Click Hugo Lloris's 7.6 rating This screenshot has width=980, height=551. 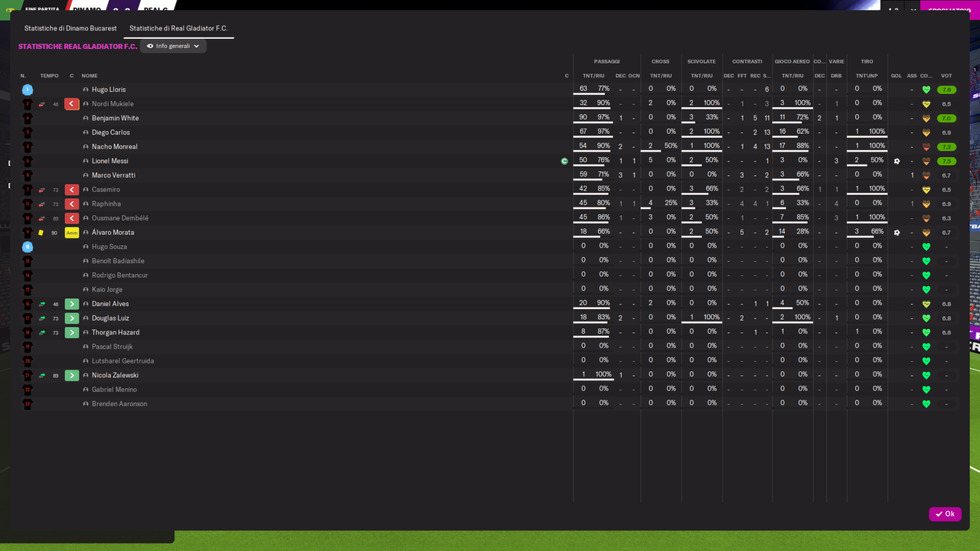tap(946, 90)
